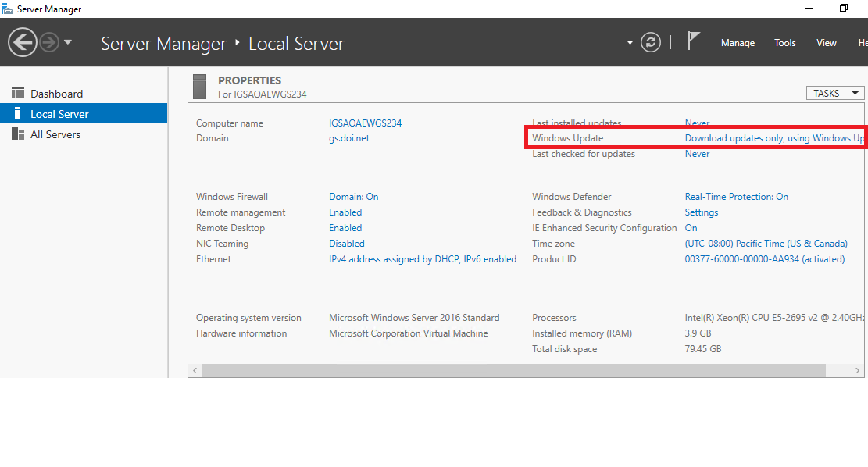Click the 79.45 GB disk space value

click(703, 348)
